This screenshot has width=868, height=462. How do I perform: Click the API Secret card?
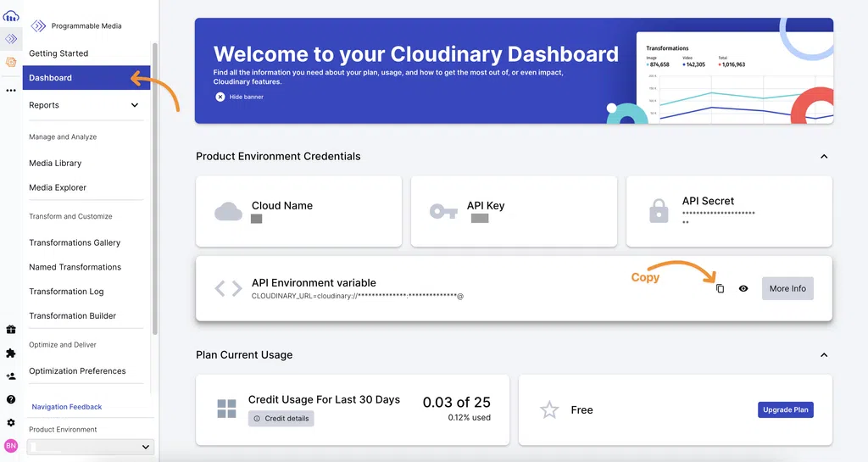click(x=729, y=211)
